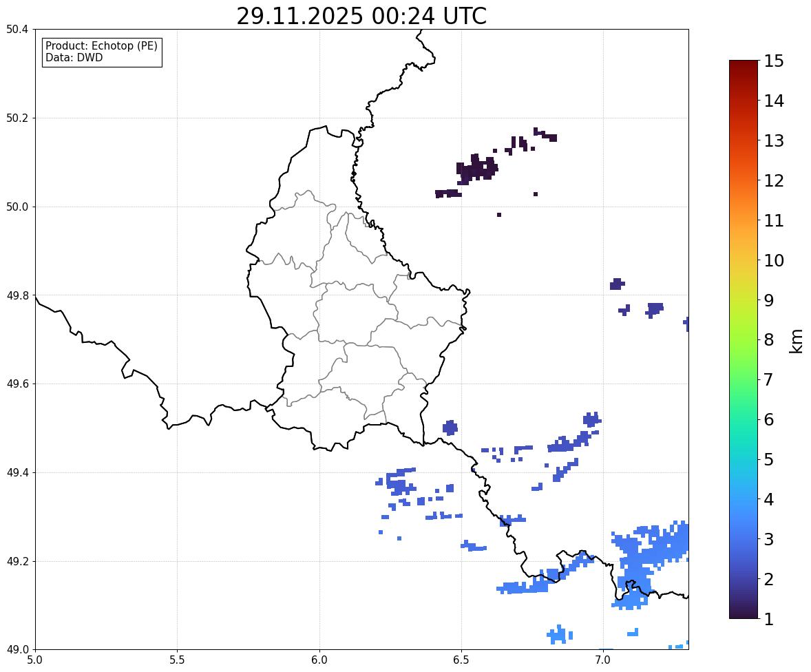Click colorbar tick label "5"
This screenshot has width=811, height=672.
tap(769, 459)
